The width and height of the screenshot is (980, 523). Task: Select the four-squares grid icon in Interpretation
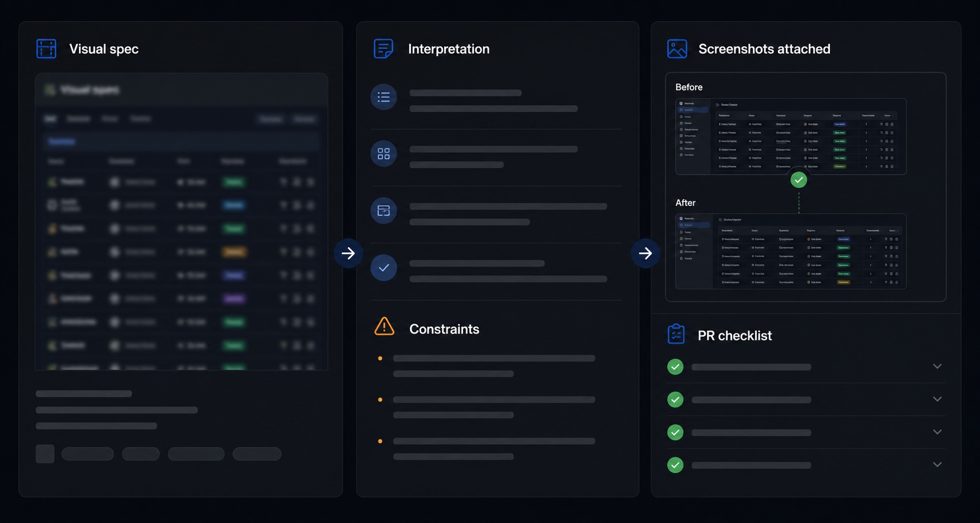pyautogui.click(x=384, y=154)
